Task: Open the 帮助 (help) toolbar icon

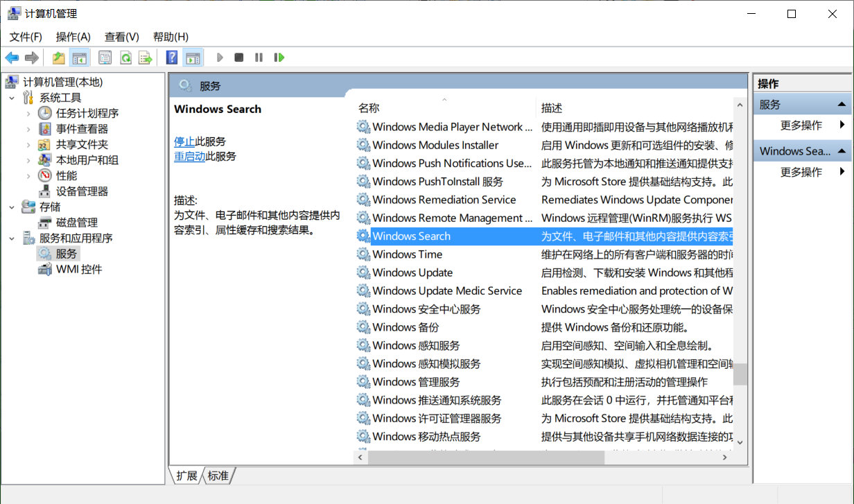Action: point(171,57)
